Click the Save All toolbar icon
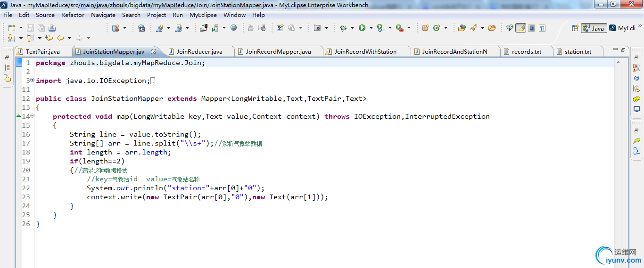This screenshot has width=644, height=268. pos(41,28)
